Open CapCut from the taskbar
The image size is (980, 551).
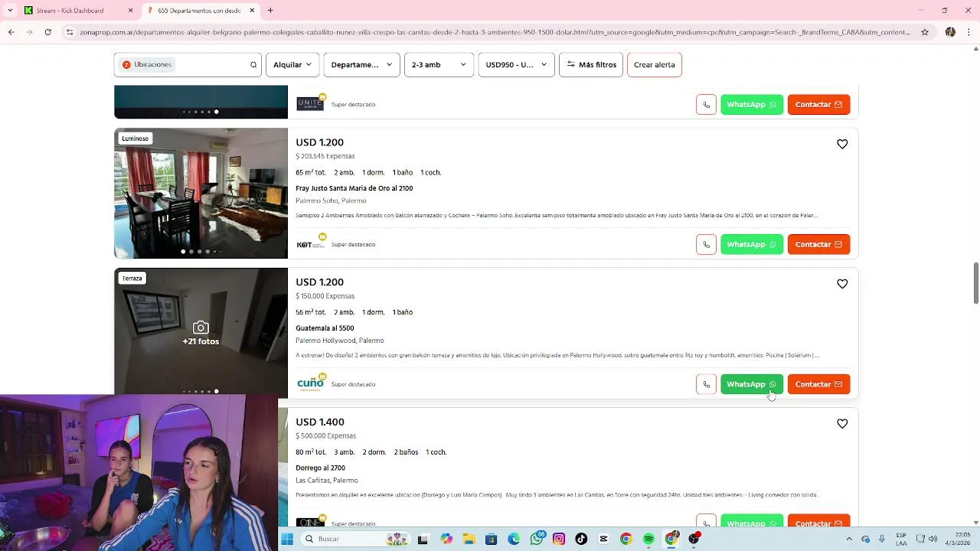point(603,539)
